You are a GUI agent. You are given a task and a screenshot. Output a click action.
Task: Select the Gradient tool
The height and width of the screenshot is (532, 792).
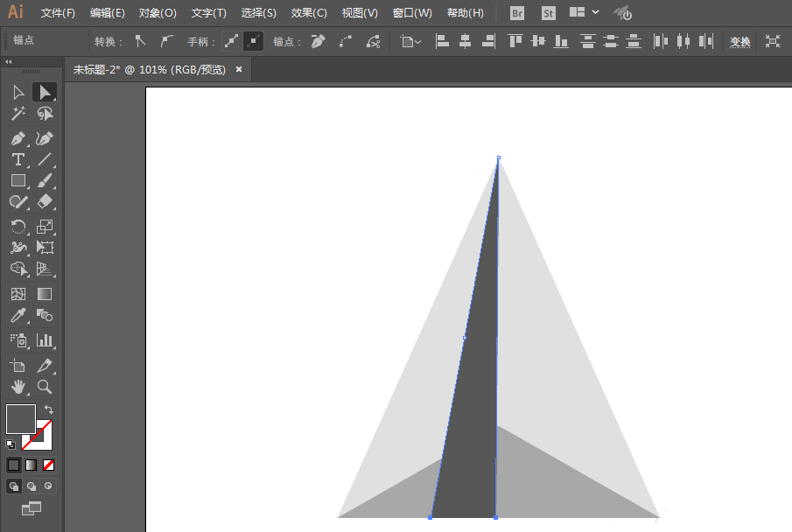(x=45, y=294)
